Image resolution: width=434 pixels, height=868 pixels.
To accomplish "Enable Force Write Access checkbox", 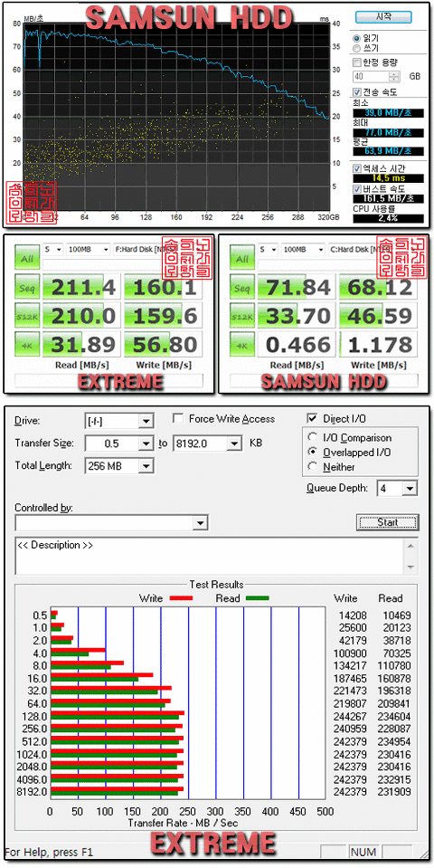I will pyautogui.click(x=178, y=419).
